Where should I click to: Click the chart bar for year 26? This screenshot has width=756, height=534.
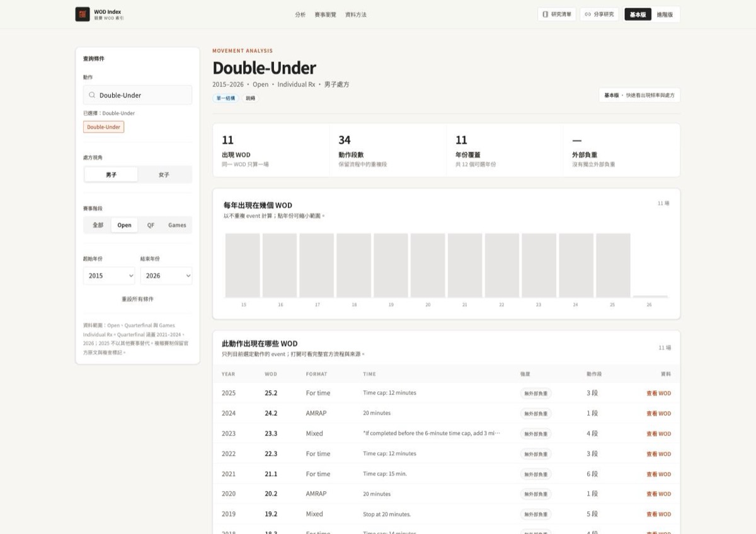pos(650,296)
